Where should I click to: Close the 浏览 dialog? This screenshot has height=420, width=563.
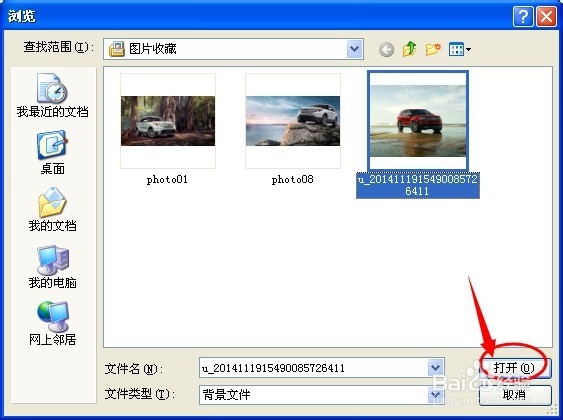pyautogui.click(x=546, y=17)
